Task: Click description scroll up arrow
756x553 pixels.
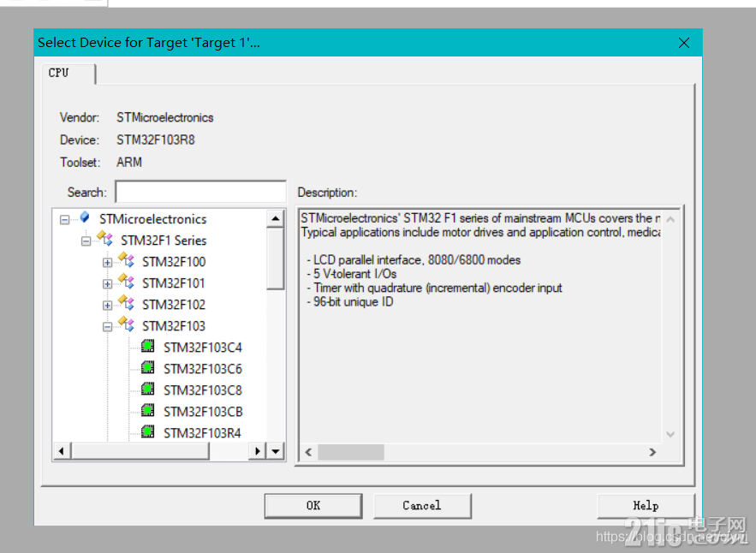Action: [670, 219]
